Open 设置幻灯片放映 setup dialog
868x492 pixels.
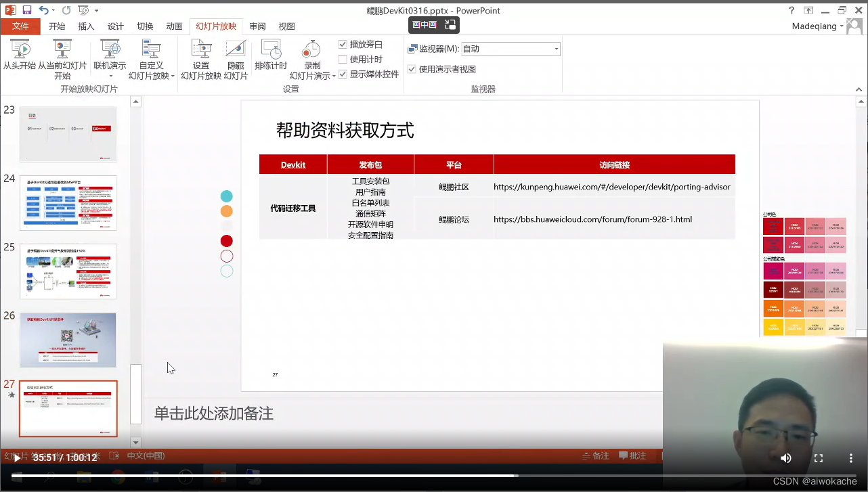201,60
